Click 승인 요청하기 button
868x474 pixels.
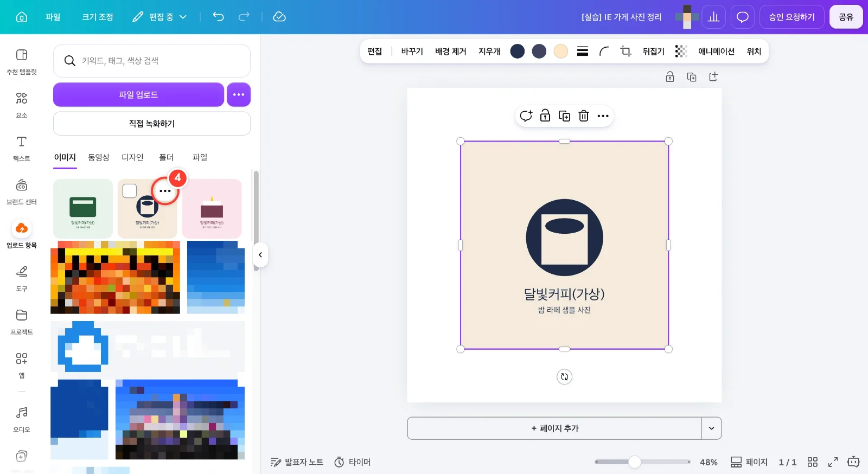792,17
